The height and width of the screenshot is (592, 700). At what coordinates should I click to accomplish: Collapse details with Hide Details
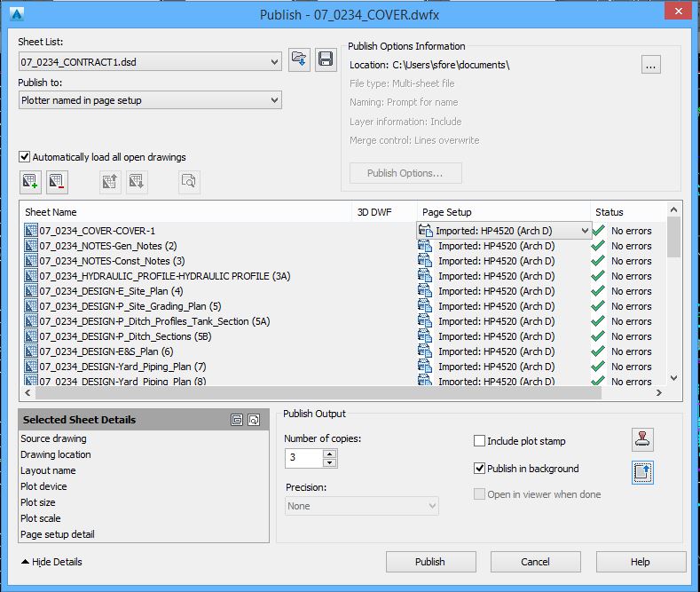tap(51, 562)
